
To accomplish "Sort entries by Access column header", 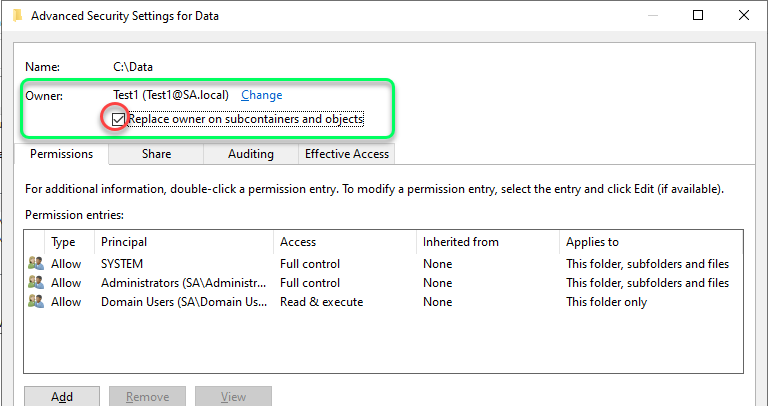I will pyautogui.click(x=345, y=242).
